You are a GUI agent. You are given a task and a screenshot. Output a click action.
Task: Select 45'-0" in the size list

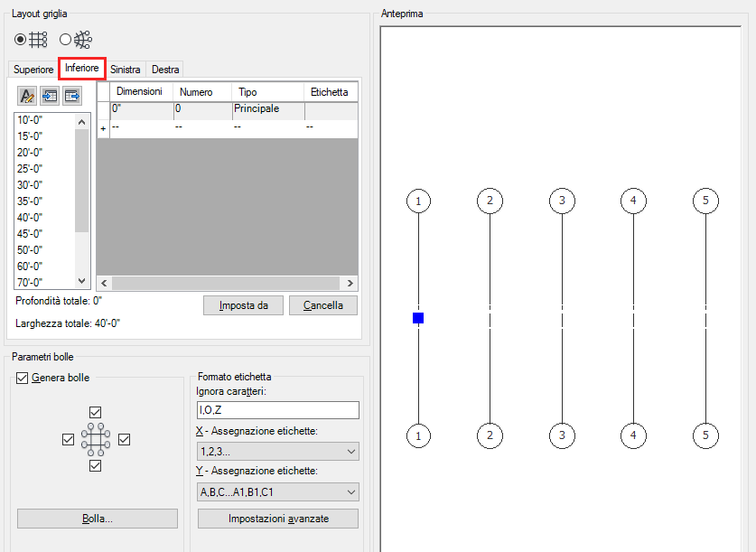pyautogui.click(x=30, y=233)
